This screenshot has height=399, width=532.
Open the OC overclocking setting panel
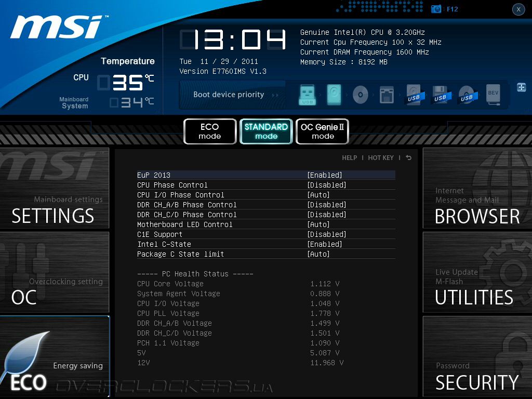pos(54,272)
